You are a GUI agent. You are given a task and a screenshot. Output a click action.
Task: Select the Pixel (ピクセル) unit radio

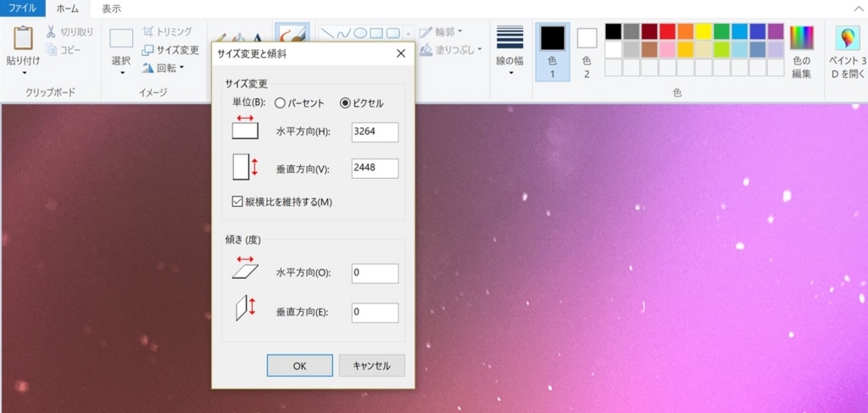click(x=346, y=103)
